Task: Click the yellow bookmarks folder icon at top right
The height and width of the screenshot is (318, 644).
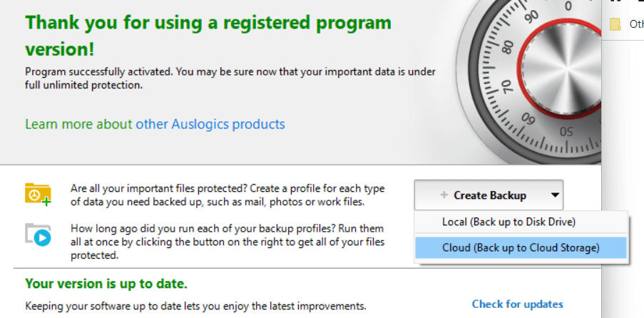Action: coord(615,24)
